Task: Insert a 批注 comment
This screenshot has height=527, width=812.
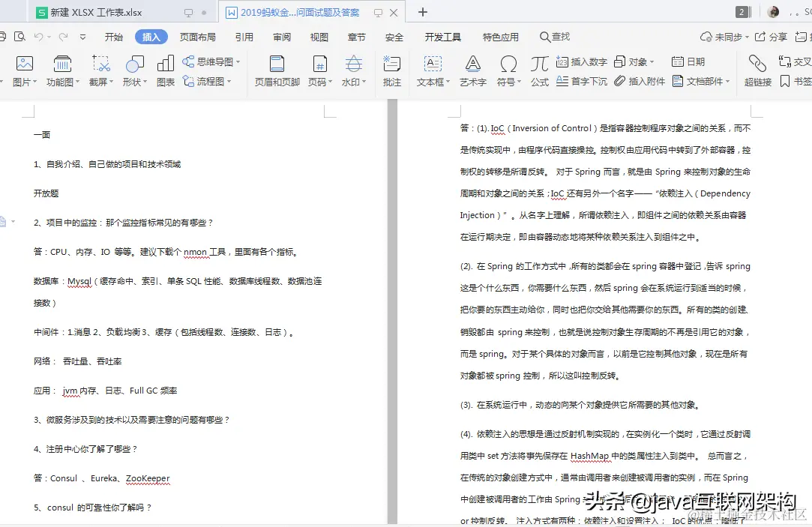Action: (x=391, y=70)
